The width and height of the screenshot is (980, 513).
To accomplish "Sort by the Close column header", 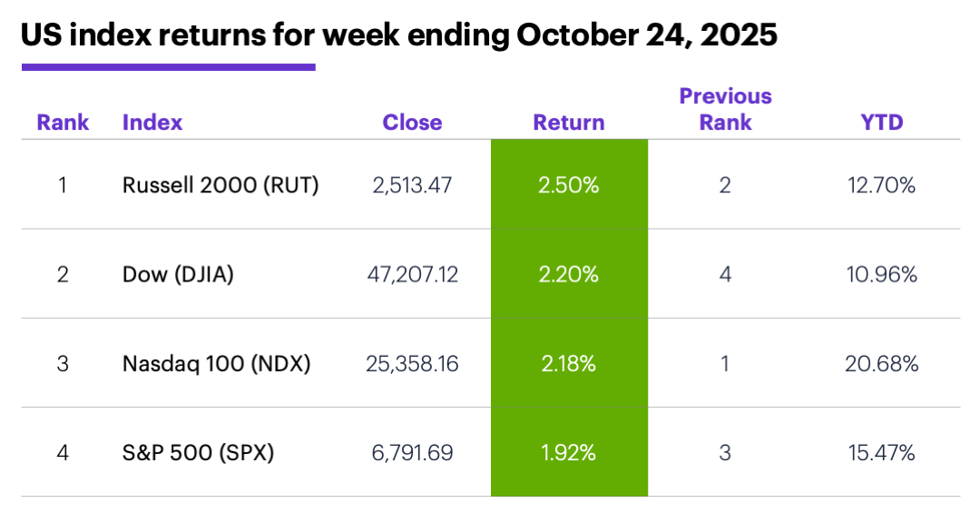I will (x=412, y=123).
